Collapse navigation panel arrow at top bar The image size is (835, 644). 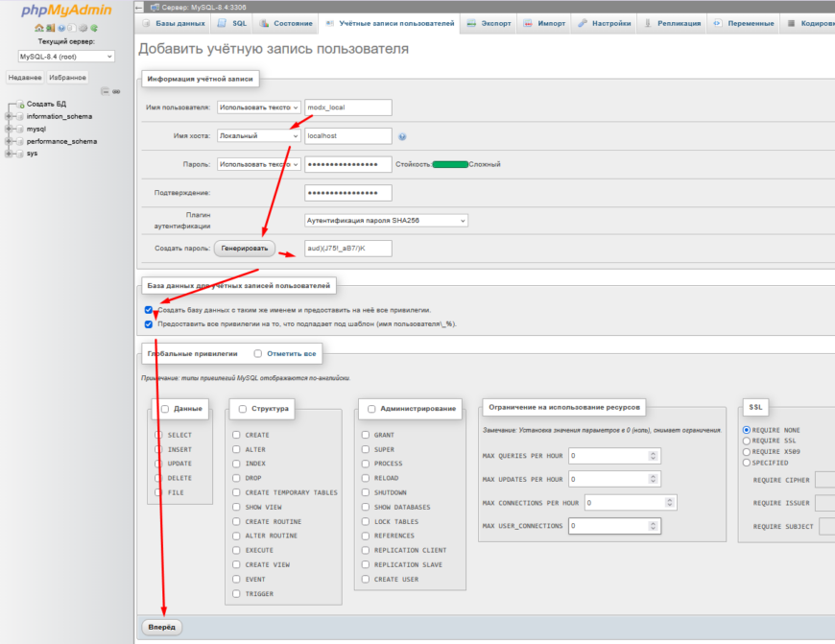point(139,7)
